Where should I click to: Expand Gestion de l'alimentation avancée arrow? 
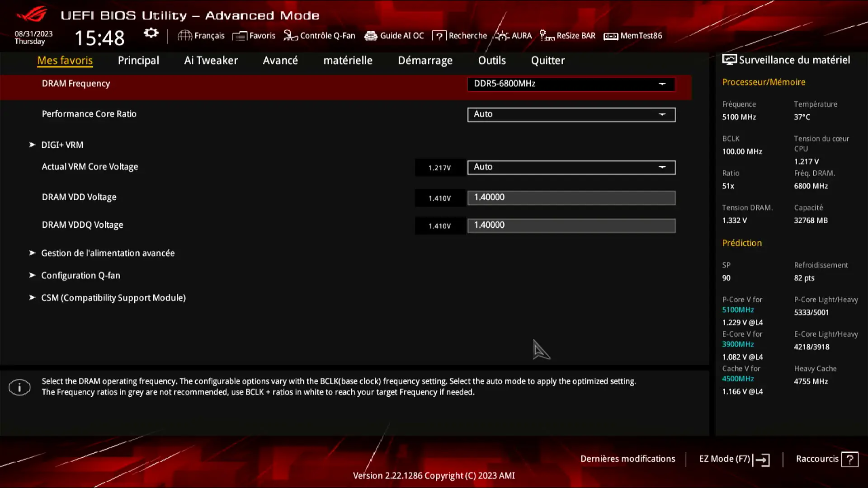pyautogui.click(x=32, y=253)
